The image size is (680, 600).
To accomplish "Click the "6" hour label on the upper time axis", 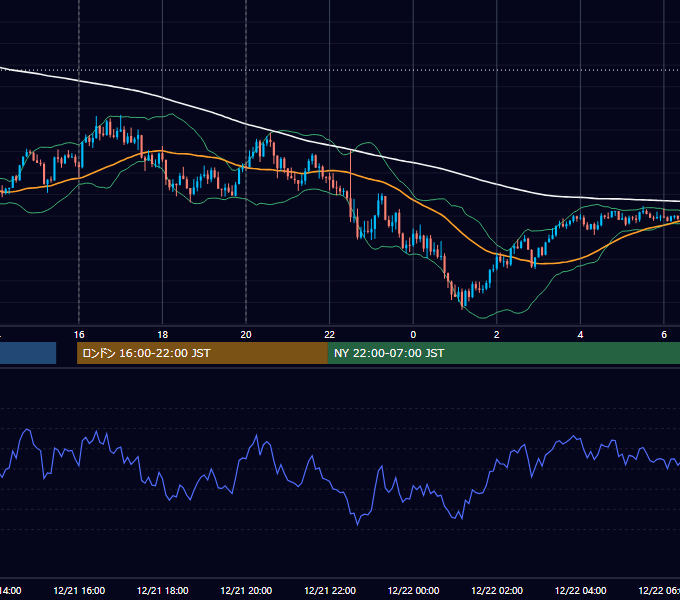I will click(664, 335).
